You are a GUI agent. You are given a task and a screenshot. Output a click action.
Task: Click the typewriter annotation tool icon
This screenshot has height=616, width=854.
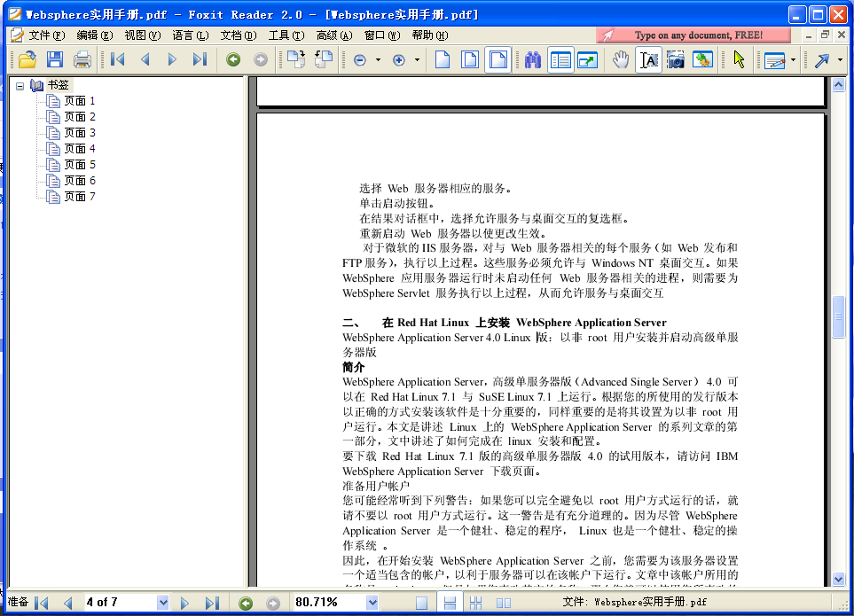(774, 60)
